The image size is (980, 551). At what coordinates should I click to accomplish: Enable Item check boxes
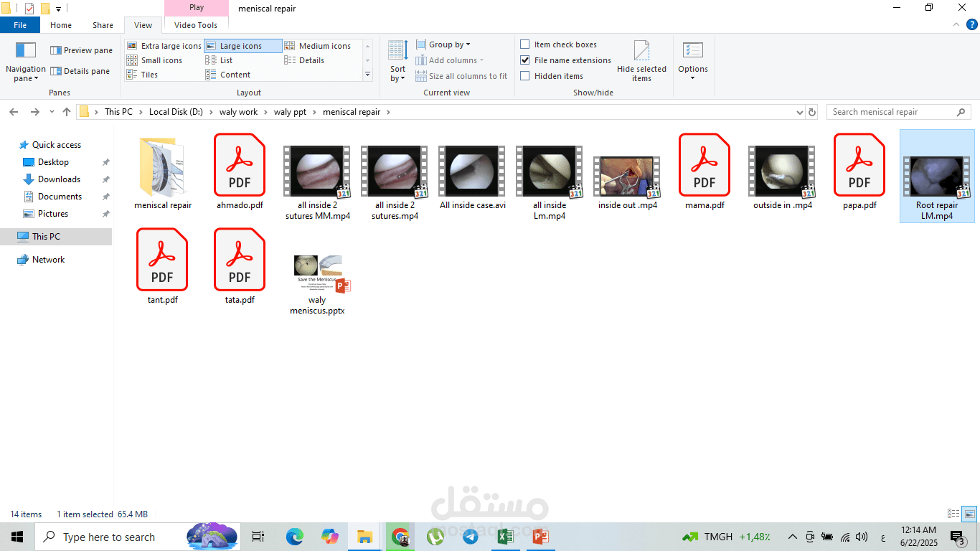pos(525,44)
